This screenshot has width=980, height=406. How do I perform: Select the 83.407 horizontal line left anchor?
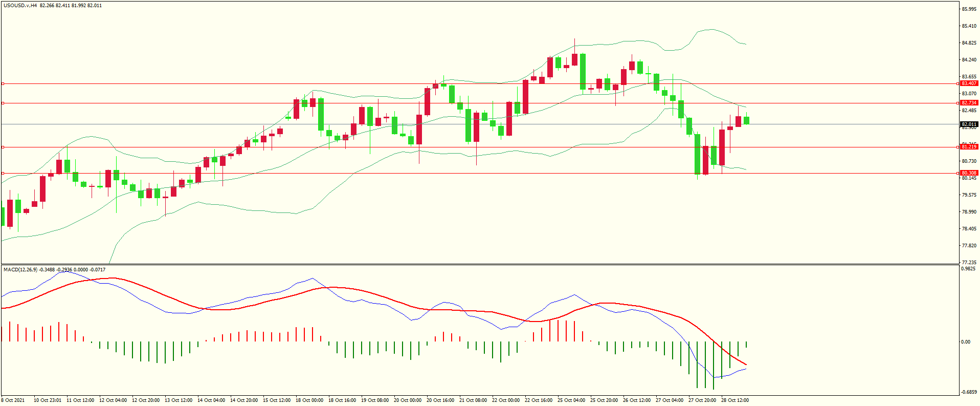pos(3,83)
